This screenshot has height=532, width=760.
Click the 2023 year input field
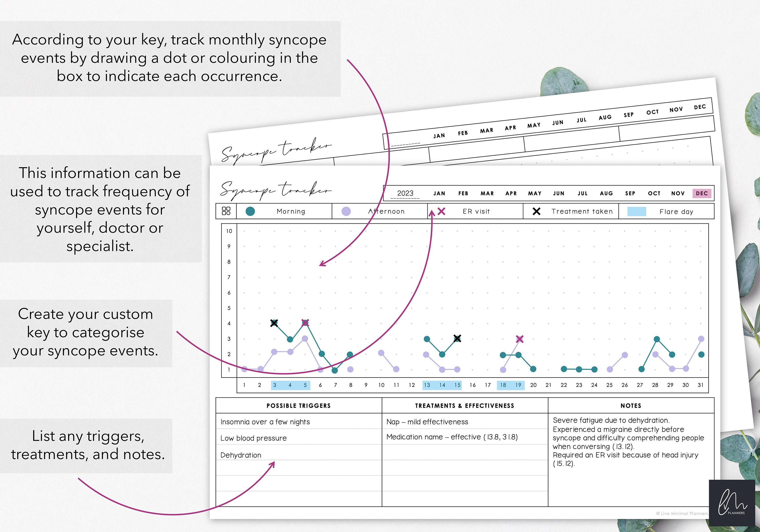406,193
